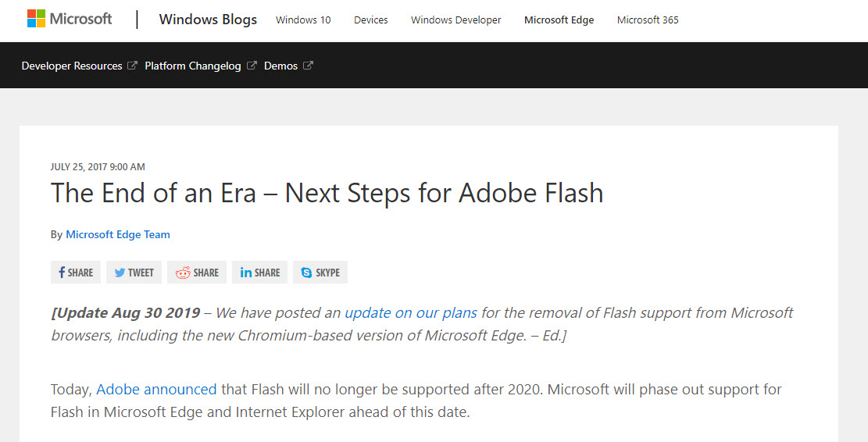Image resolution: width=868 pixels, height=442 pixels.
Task: Share the article on LinkedIn
Action: pos(259,273)
